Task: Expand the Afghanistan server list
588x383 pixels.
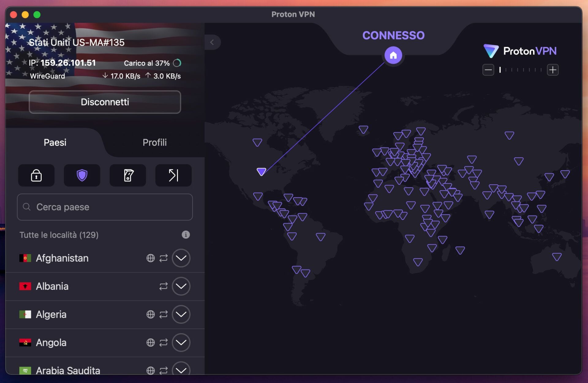Action: [181, 258]
